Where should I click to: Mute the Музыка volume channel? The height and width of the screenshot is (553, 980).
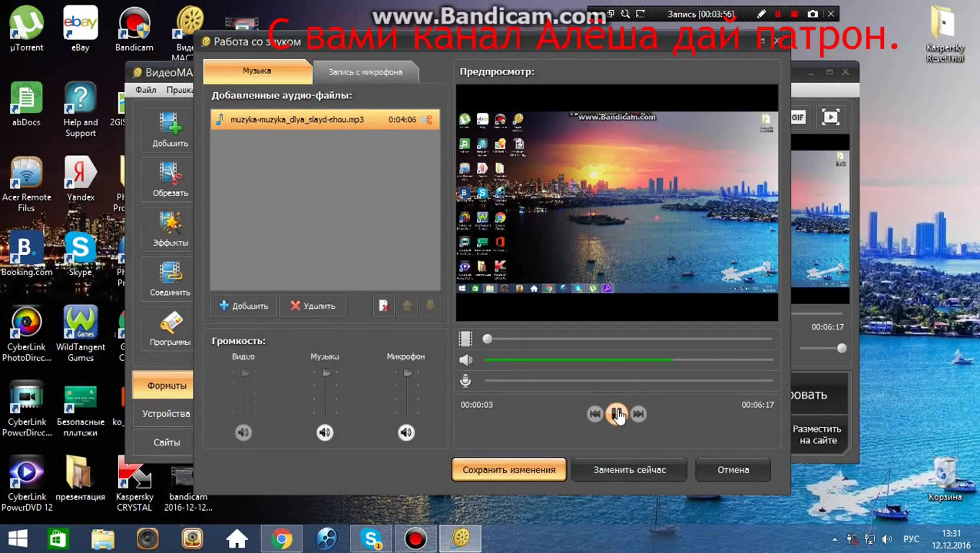coord(325,432)
